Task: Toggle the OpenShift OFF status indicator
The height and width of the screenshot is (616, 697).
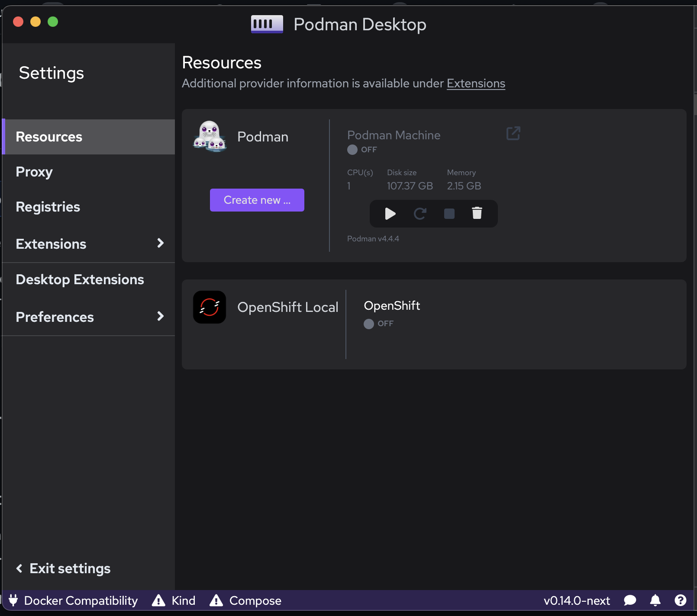Action: 368,324
